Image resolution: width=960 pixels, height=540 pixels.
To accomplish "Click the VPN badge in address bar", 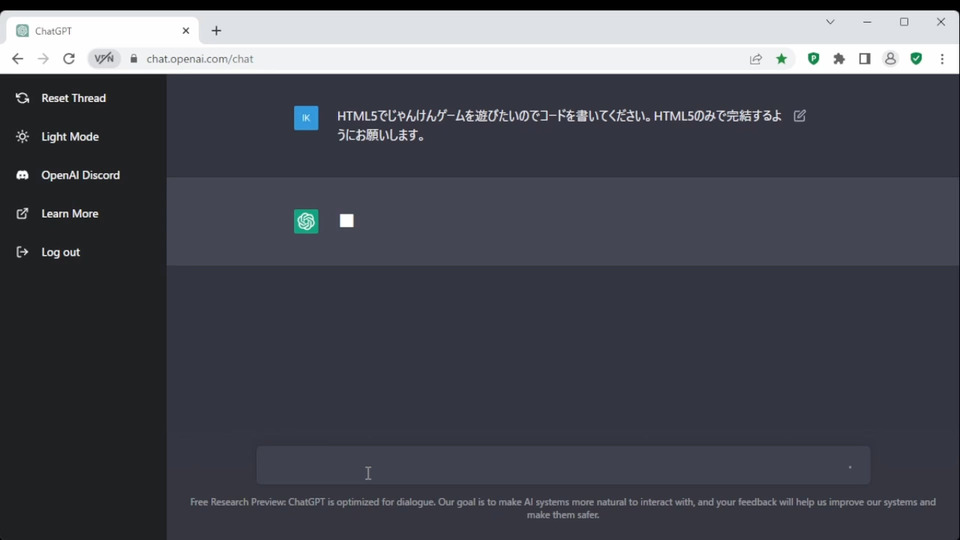I will coord(104,59).
